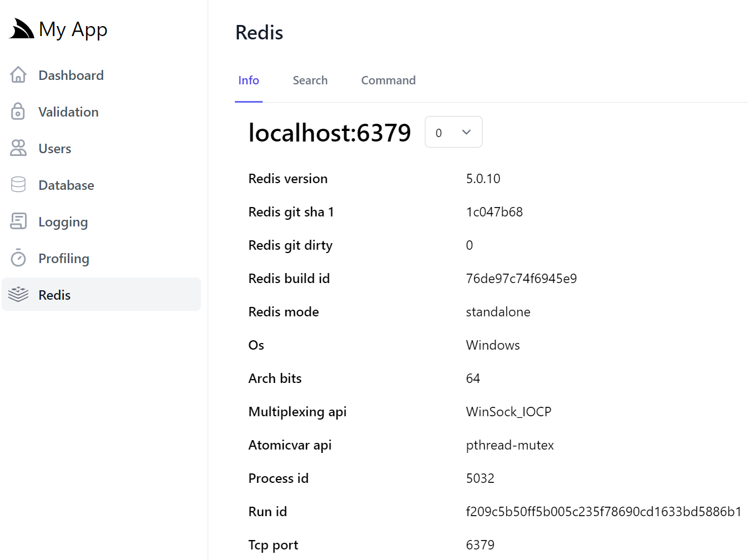Select the Redis sidebar item
Screen dimensions: 748x560
(101, 294)
